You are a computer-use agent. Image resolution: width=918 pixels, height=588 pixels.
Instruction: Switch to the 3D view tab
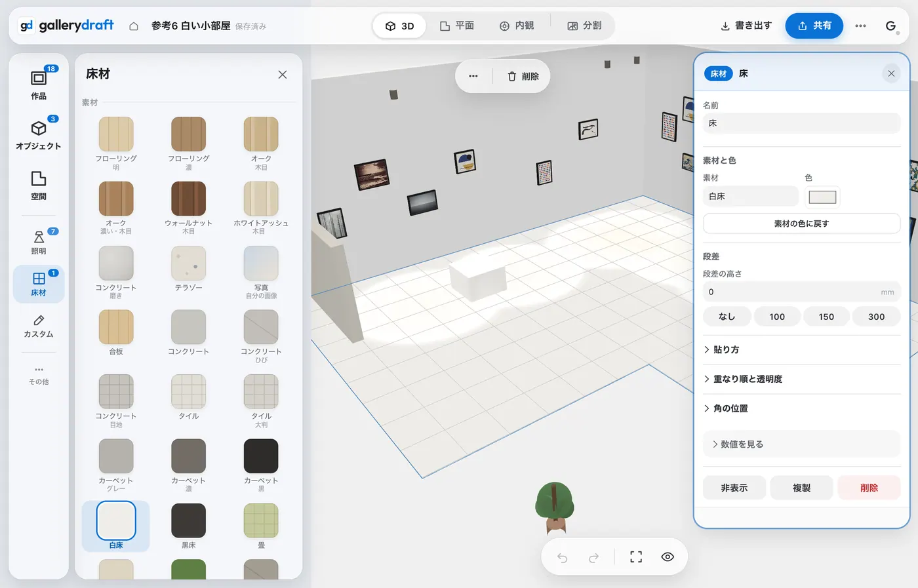[x=400, y=26]
